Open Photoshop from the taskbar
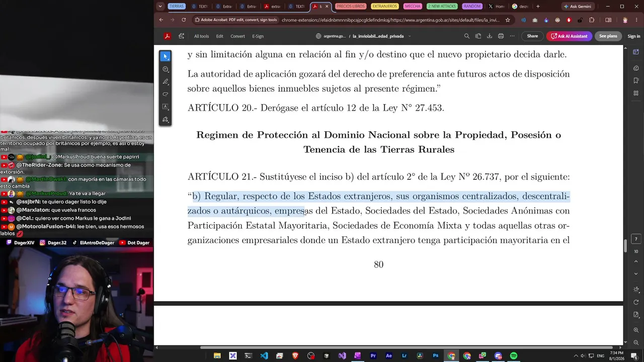The width and height of the screenshot is (644, 362). 436,355
